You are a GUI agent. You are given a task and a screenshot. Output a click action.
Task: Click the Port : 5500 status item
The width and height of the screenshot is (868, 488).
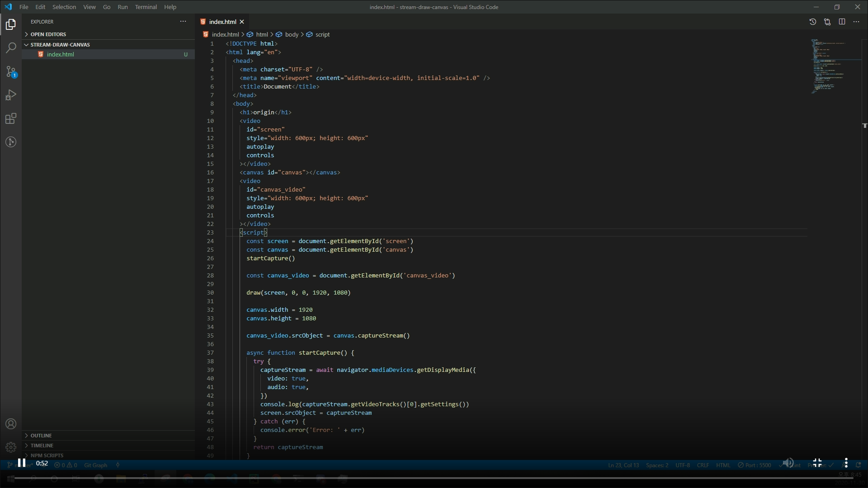point(754,465)
